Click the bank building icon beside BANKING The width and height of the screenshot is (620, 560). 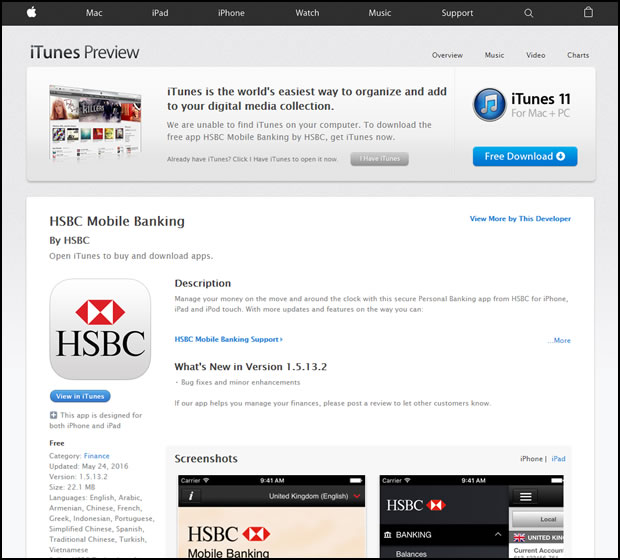(x=388, y=535)
